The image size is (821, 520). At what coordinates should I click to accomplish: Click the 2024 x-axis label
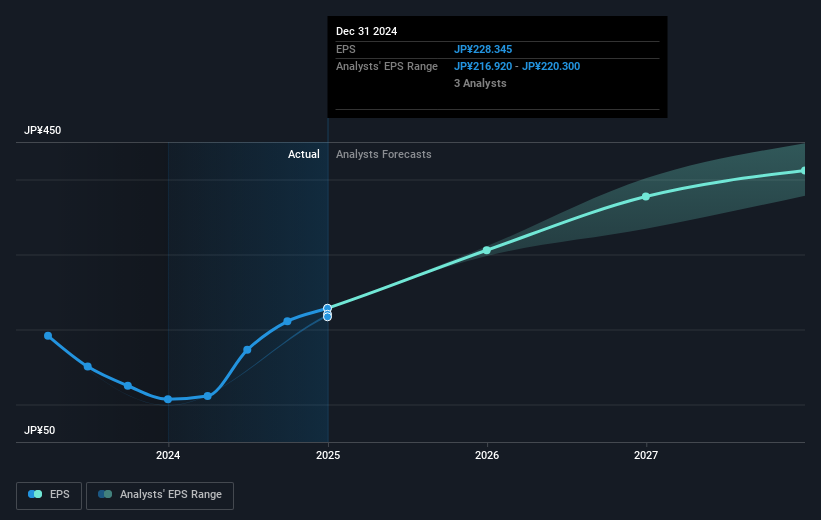pos(168,455)
